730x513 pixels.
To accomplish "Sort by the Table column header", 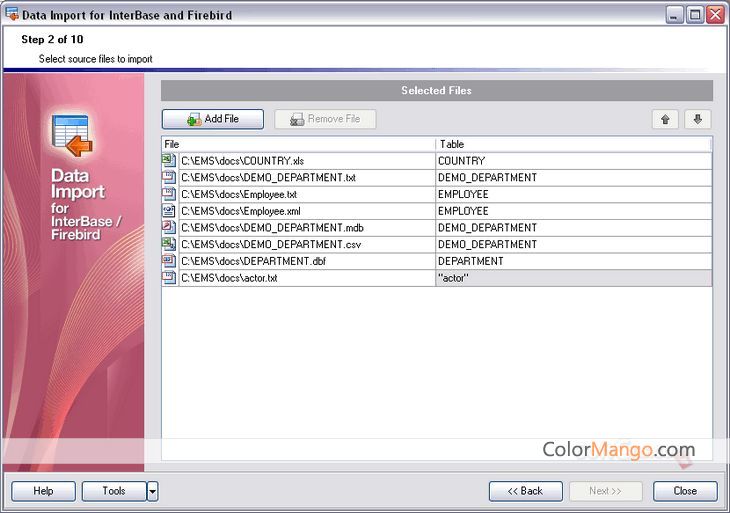I will click(573, 144).
